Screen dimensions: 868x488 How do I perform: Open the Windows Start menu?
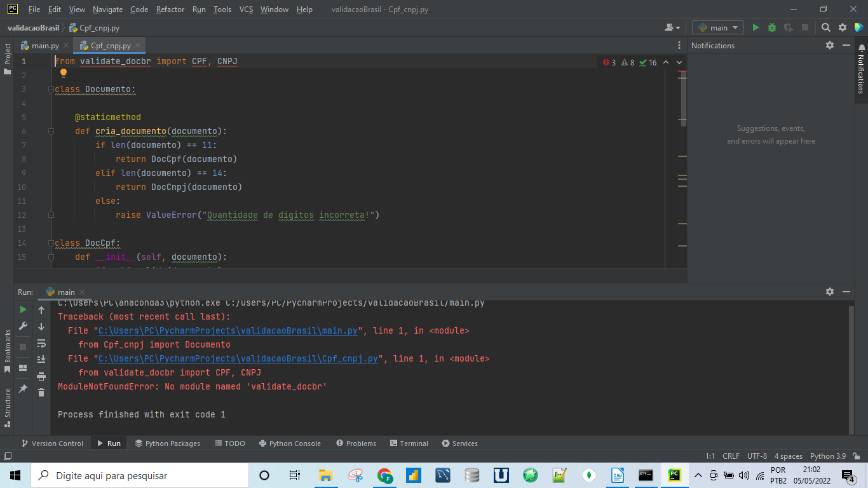click(15, 475)
